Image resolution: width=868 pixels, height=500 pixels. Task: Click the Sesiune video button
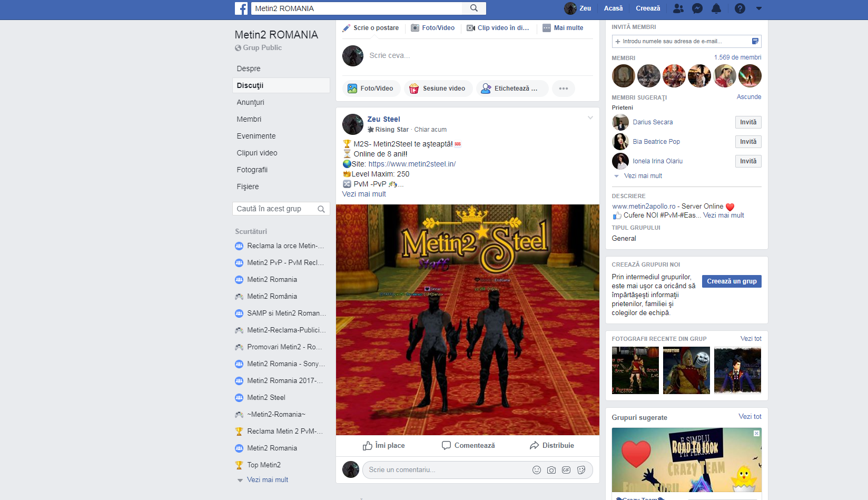click(438, 89)
